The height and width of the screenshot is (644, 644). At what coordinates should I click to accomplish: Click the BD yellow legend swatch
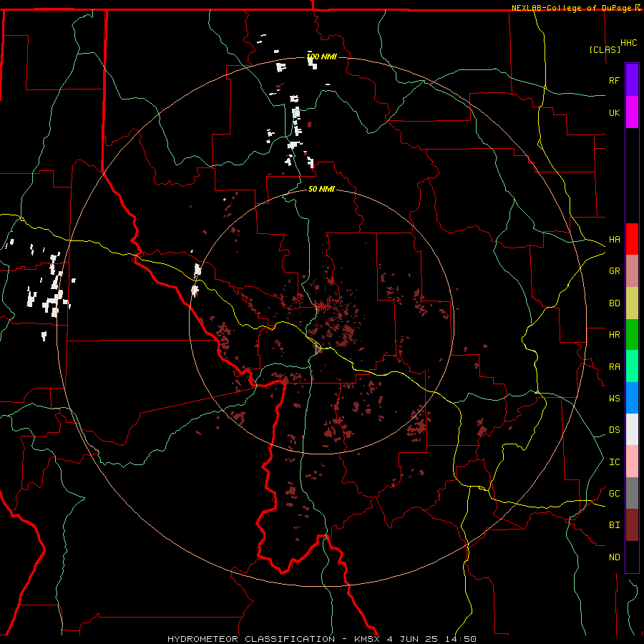(632, 303)
